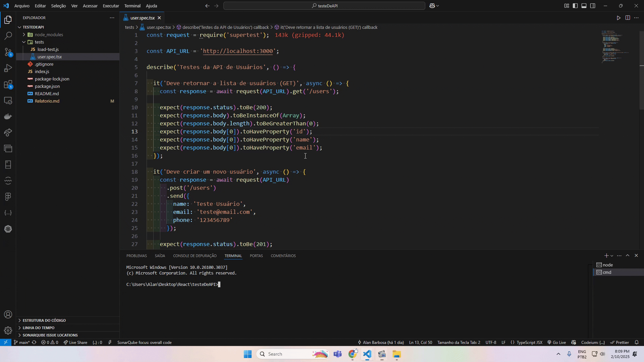Image resolution: width=644 pixels, height=362 pixels.
Task: Split the editor to the right
Action: click(628, 18)
